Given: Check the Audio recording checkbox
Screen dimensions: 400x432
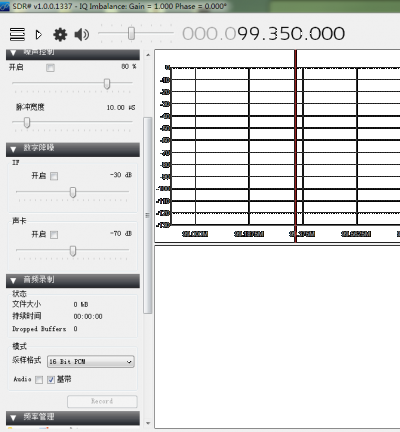Looking at the screenshot, I should (39, 380).
